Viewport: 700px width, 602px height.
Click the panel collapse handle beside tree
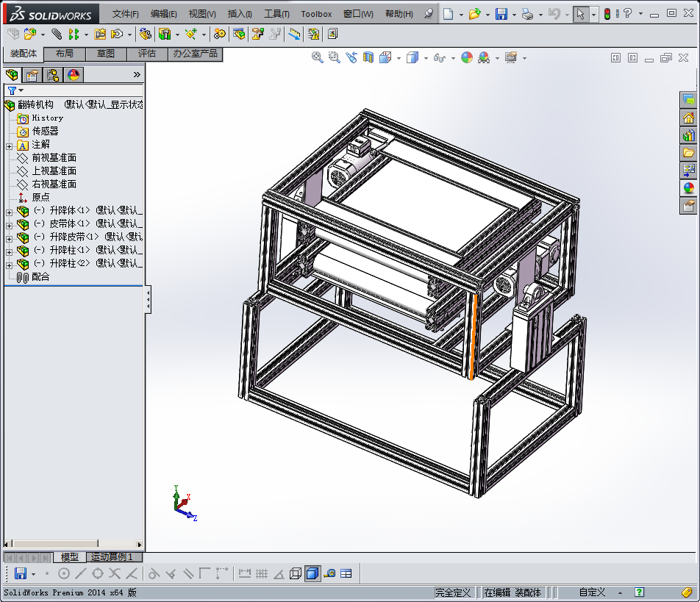click(x=148, y=299)
